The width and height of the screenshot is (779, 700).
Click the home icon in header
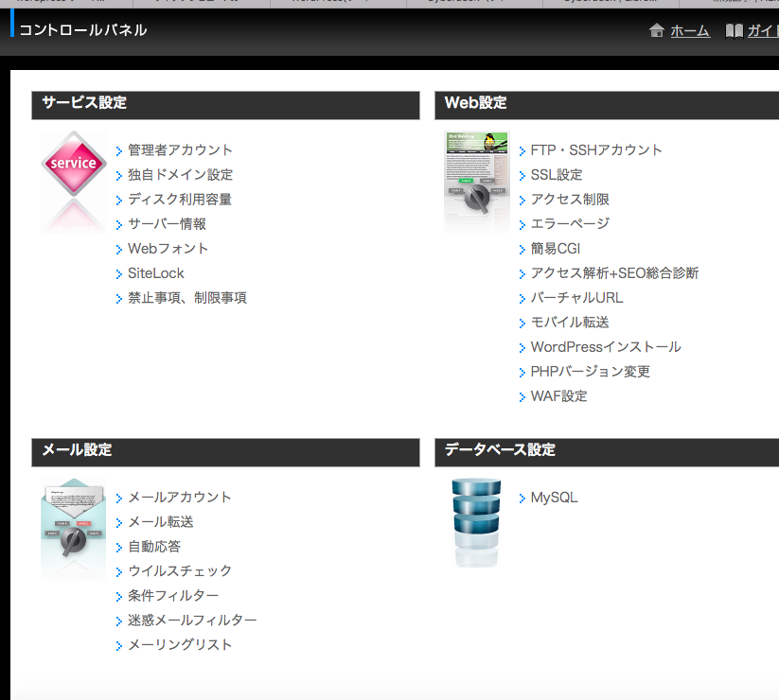[x=657, y=31]
